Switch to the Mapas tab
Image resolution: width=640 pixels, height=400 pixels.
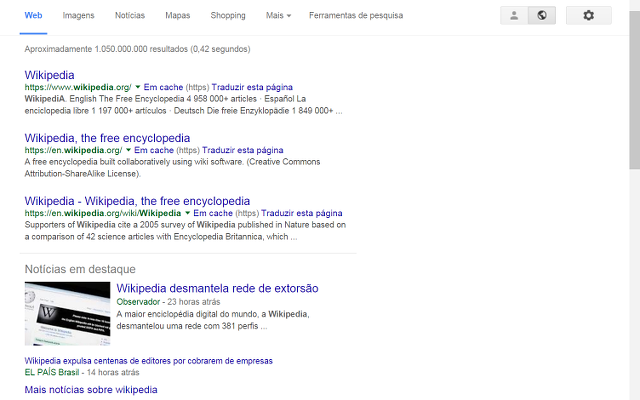[x=178, y=16]
